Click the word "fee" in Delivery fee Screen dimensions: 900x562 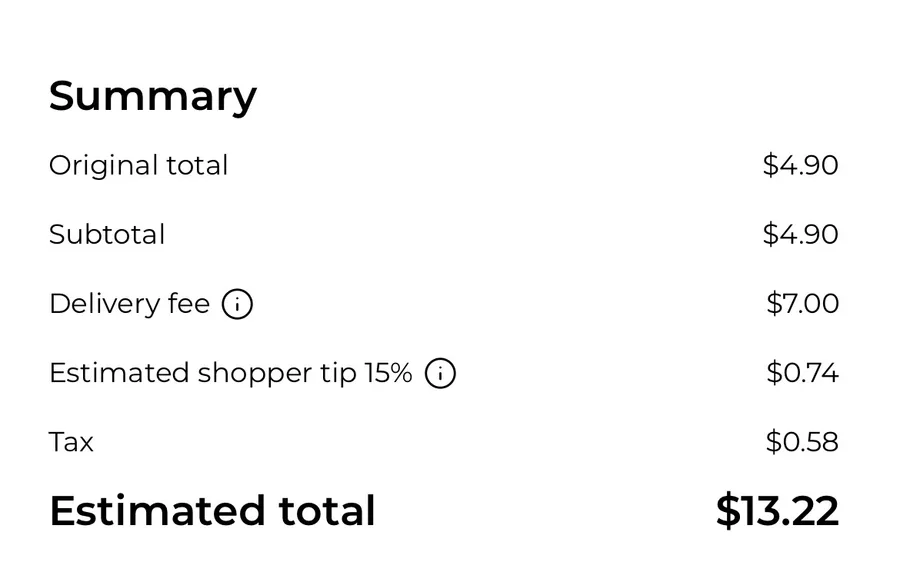tap(189, 304)
